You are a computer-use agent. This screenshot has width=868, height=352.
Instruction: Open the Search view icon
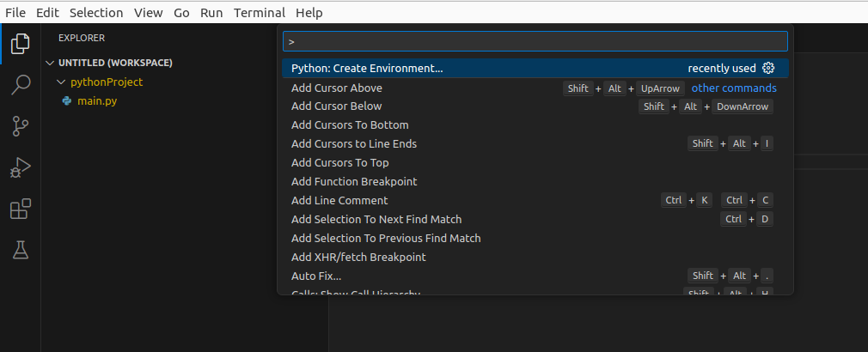(x=20, y=84)
